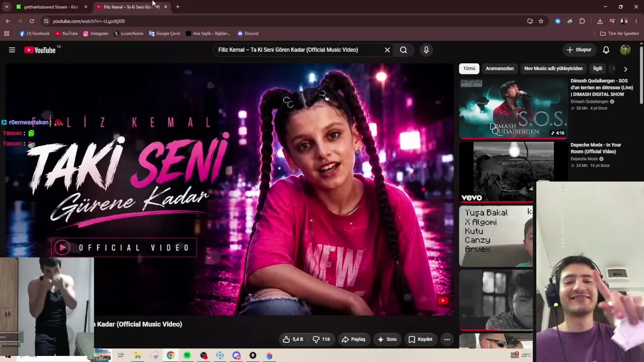Open Chrome from the taskbar
This screenshot has height=362, width=644.
tap(171, 355)
